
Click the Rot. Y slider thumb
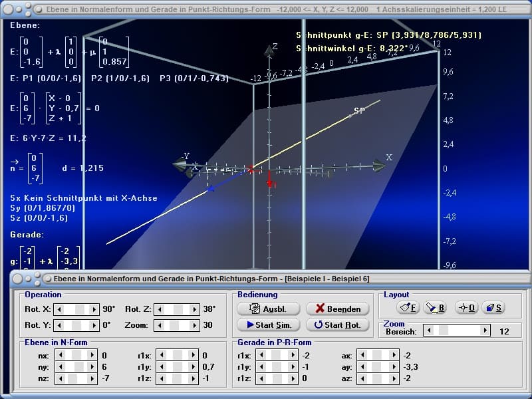pyautogui.click(x=76, y=325)
